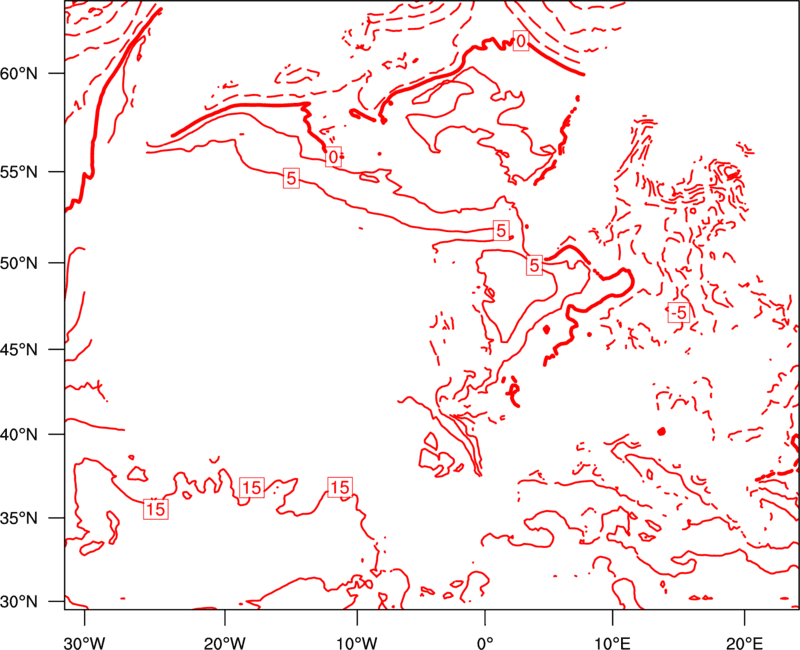Click the 30°W longitude axis label
This screenshot has width=800, height=650.
tap(85, 643)
